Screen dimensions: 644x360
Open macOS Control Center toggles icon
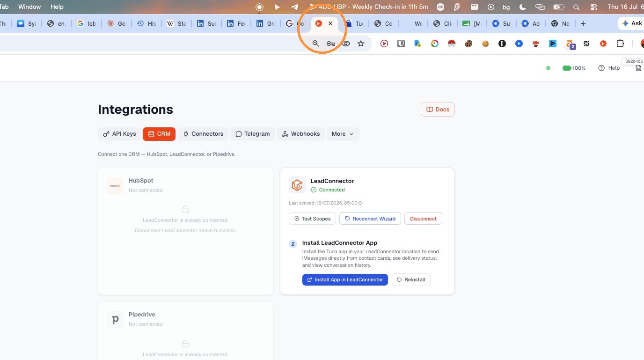594,7
